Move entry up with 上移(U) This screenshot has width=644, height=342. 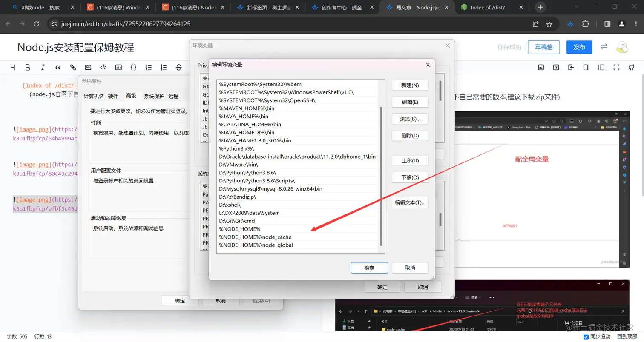point(410,161)
